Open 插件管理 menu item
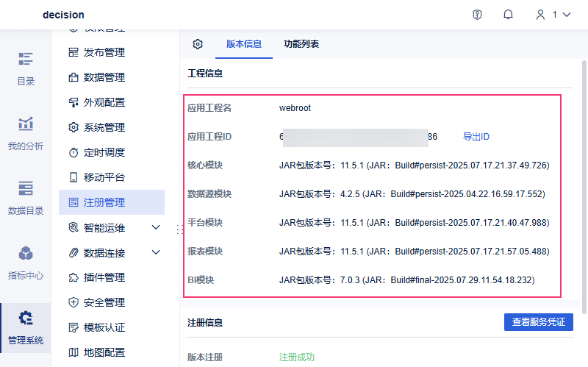The height and width of the screenshot is (367, 588). 104,277
